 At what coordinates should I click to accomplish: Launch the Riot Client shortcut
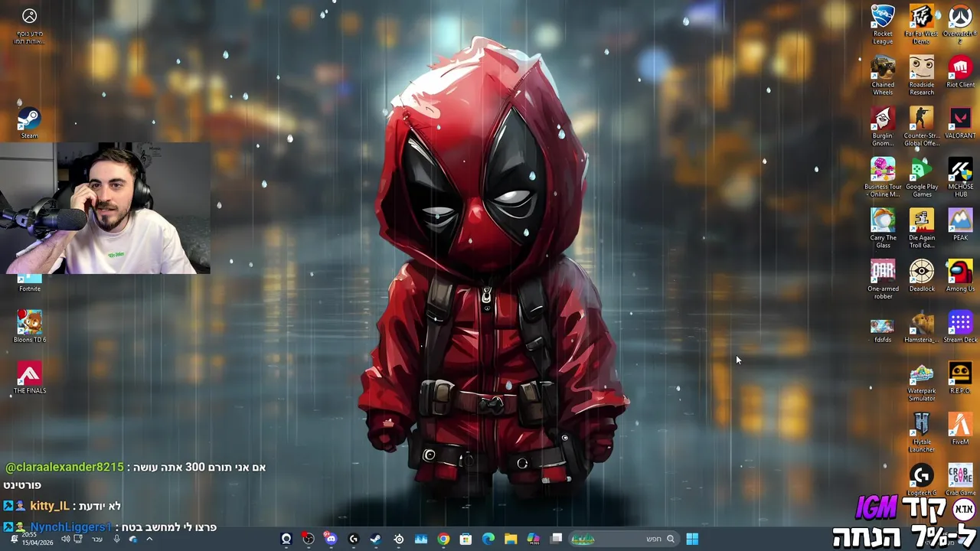(960, 72)
